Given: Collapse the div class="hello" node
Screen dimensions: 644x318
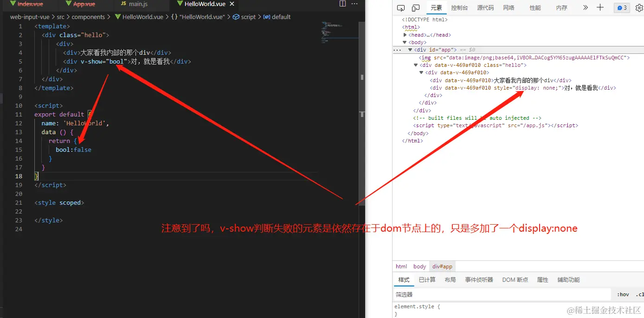Looking at the screenshot, I should tap(416, 65).
